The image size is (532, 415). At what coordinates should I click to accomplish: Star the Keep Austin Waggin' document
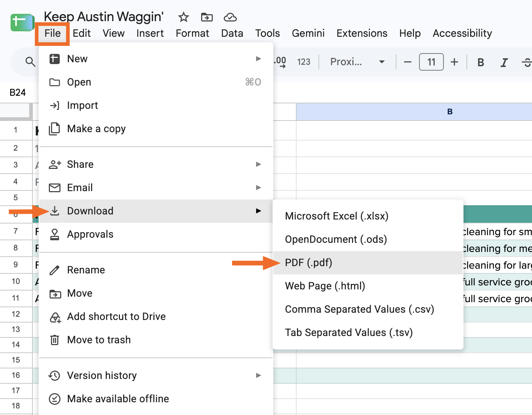coord(184,17)
